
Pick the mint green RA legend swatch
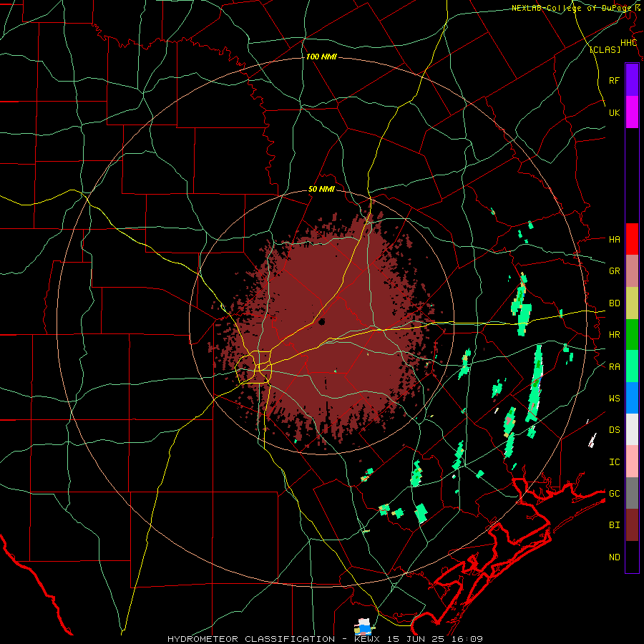pos(632,366)
